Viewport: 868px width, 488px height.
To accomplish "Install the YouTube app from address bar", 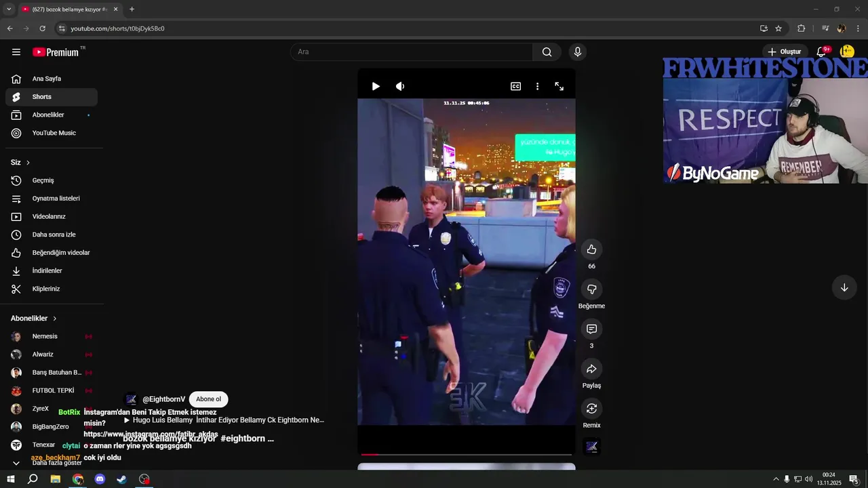I will pyautogui.click(x=764, y=28).
